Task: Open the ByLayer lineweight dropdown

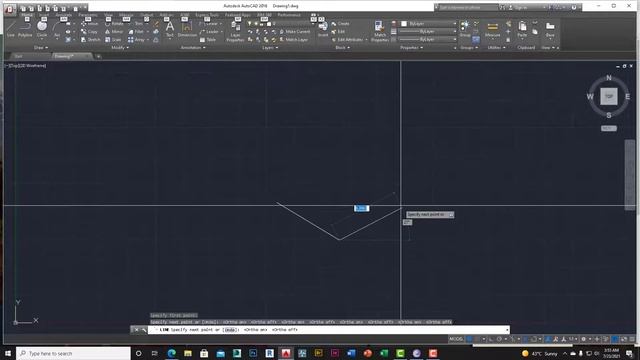Action: tap(427, 31)
